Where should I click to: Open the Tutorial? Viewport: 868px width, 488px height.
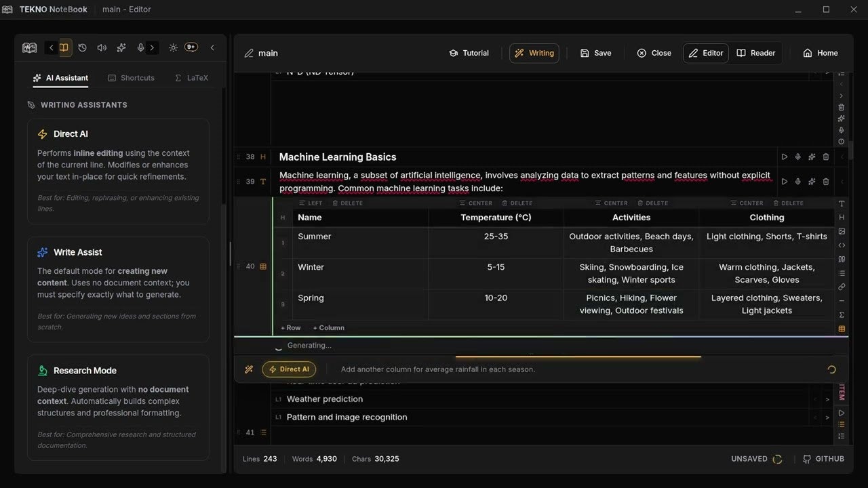tap(469, 53)
